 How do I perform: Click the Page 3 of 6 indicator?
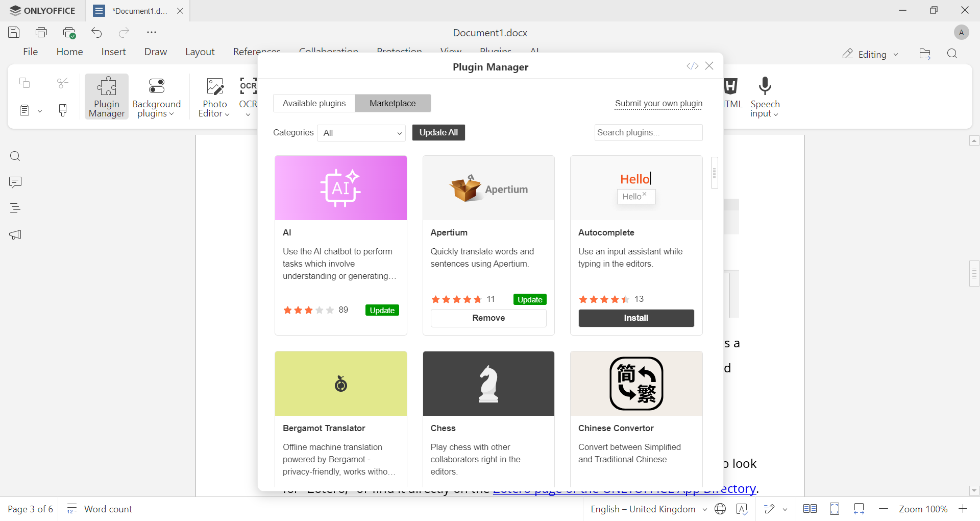pos(30,509)
